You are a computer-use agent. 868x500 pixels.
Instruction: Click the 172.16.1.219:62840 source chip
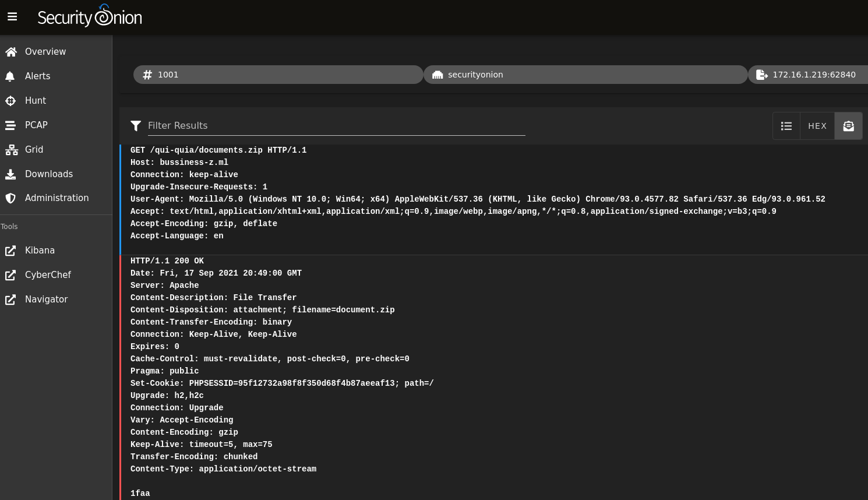[808, 75]
